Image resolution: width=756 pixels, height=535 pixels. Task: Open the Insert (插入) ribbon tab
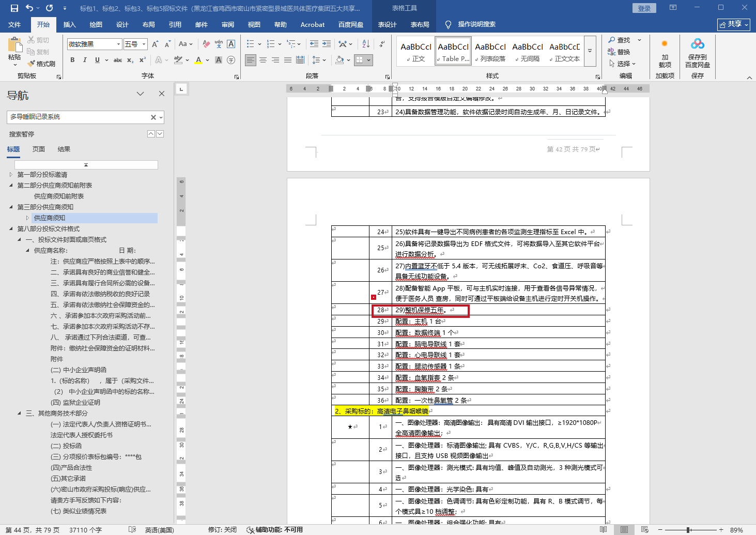tap(69, 24)
